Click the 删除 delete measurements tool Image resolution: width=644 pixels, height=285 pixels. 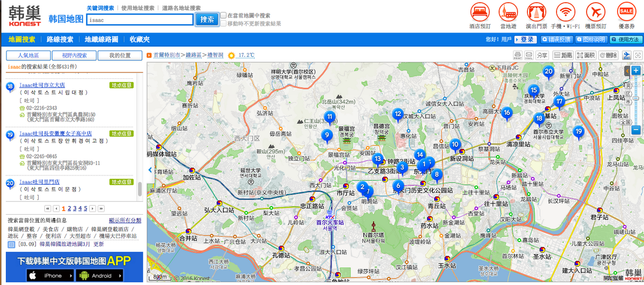pyautogui.click(x=610, y=55)
